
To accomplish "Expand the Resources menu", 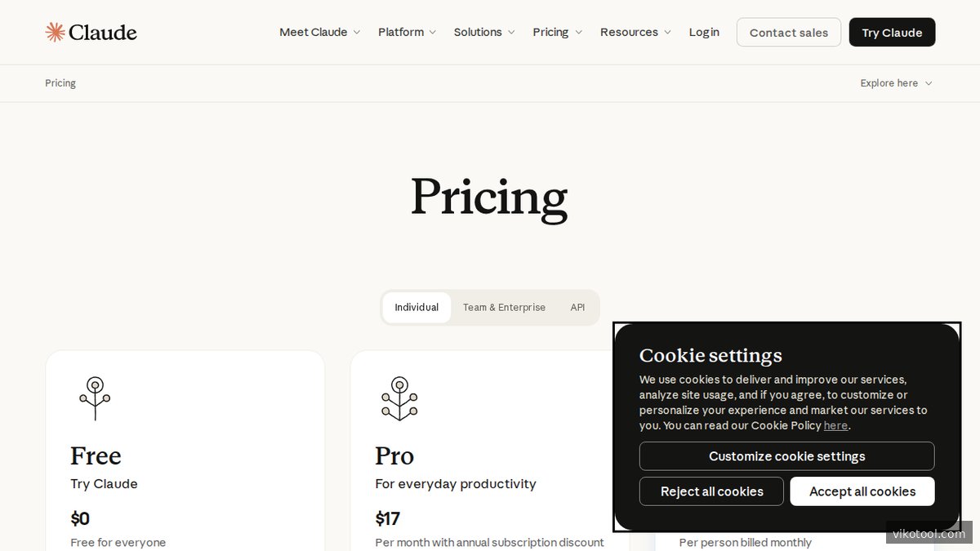I will pyautogui.click(x=635, y=32).
